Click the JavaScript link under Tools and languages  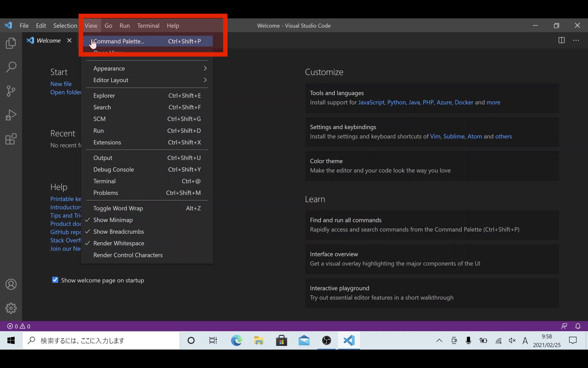tap(371, 103)
